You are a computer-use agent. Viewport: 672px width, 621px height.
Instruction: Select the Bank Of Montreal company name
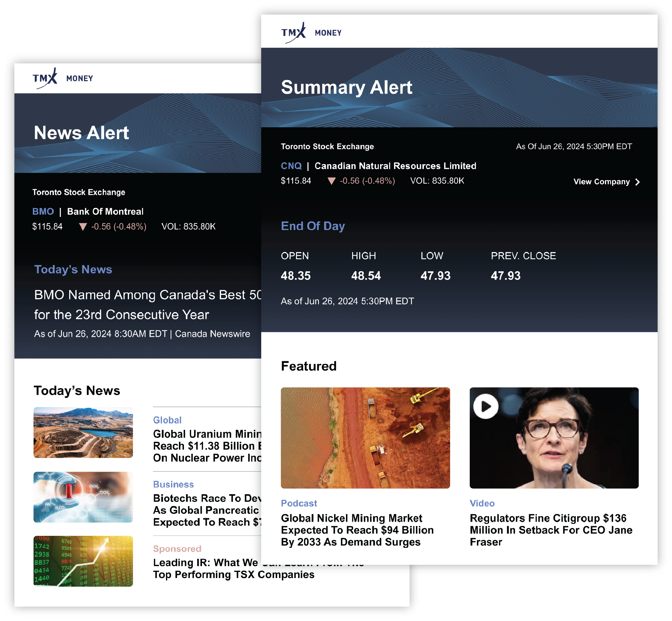(105, 211)
